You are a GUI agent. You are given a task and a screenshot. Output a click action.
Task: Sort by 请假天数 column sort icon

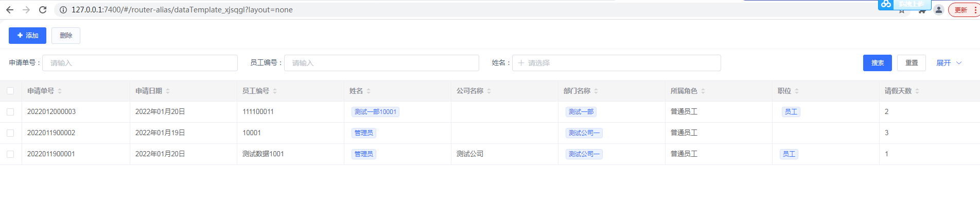pos(917,91)
